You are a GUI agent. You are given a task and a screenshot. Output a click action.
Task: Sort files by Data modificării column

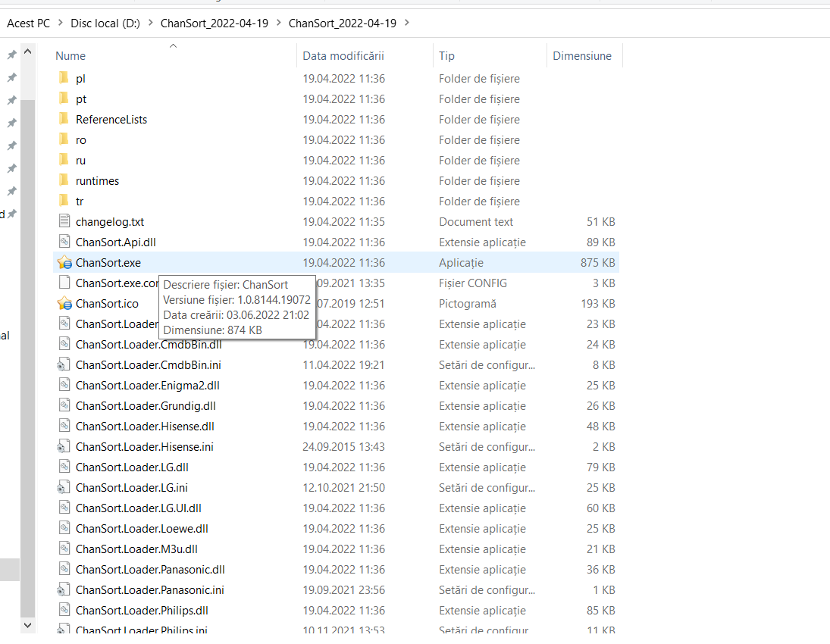click(x=343, y=55)
